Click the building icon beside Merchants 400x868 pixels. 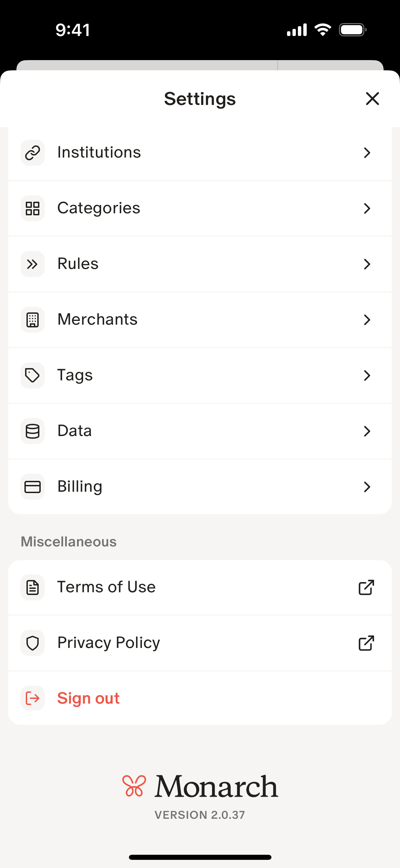[x=33, y=320]
